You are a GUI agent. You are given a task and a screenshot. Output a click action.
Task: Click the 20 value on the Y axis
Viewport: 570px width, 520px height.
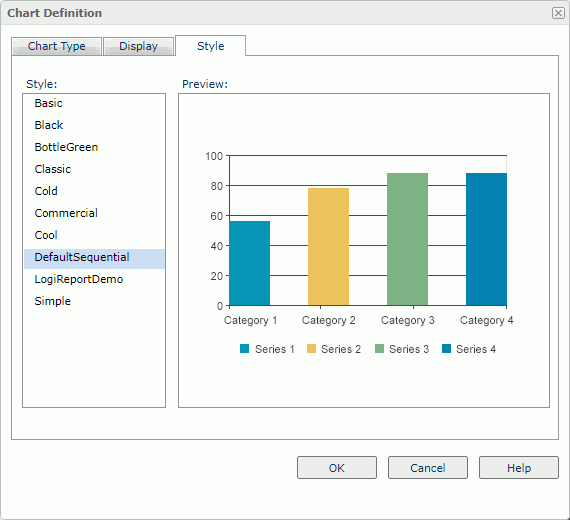click(x=217, y=276)
